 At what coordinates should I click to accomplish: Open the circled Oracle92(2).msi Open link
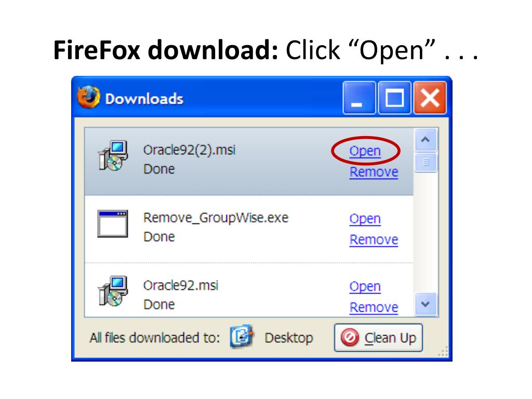365,151
